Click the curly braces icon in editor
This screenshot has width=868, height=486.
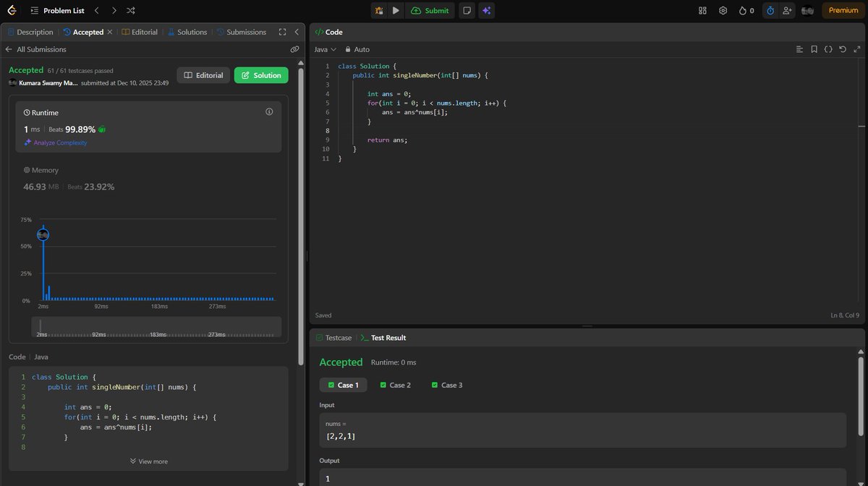coord(828,49)
